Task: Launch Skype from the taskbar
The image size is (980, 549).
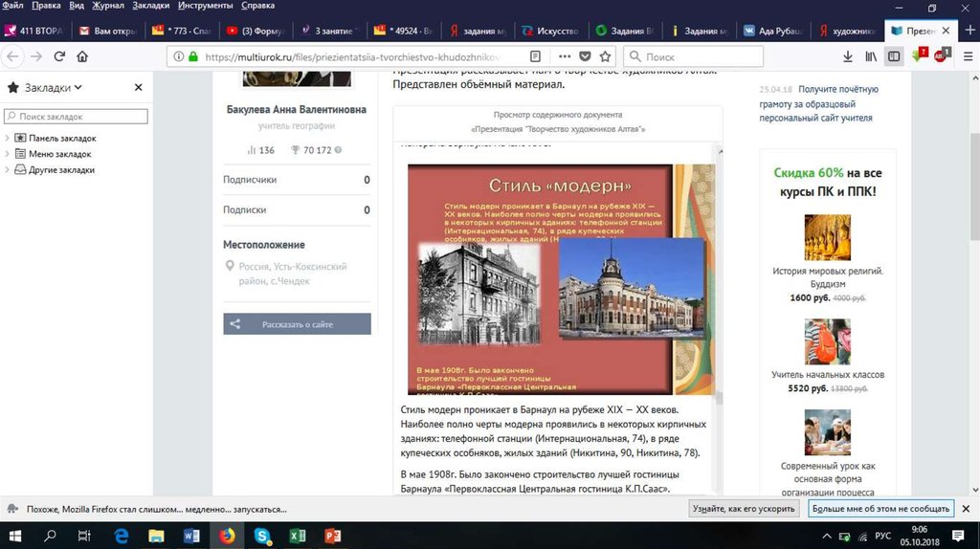Action: point(261,536)
